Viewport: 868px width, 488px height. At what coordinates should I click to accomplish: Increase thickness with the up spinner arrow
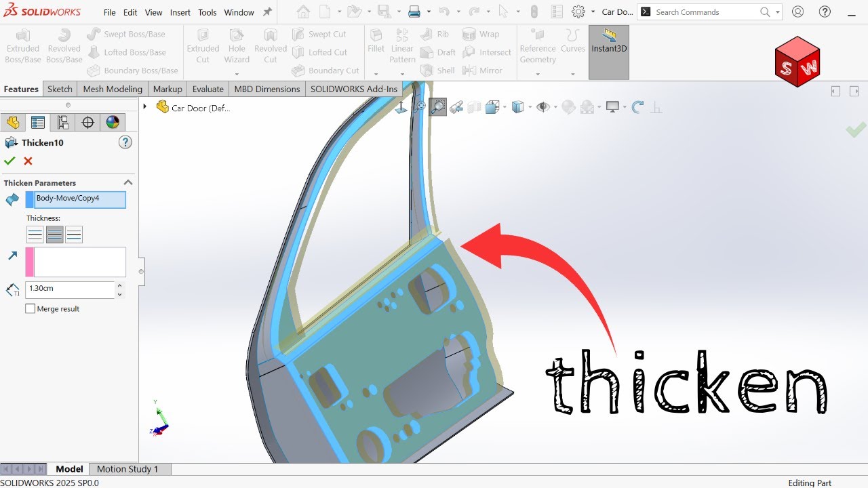tap(120, 285)
